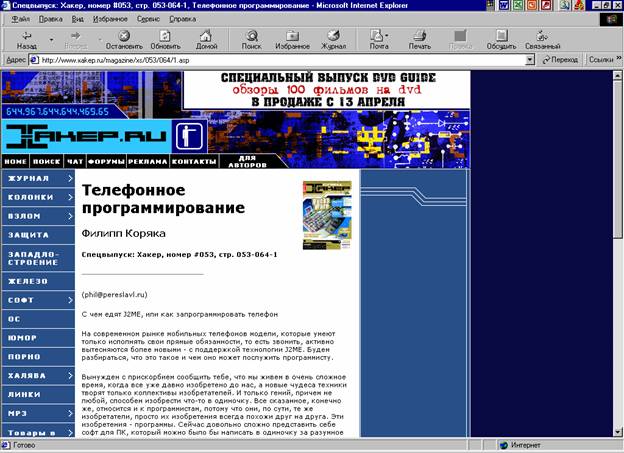The height and width of the screenshot is (453, 624).
Task: Click the Связанный toolbar button
Action: coord(542,40)
